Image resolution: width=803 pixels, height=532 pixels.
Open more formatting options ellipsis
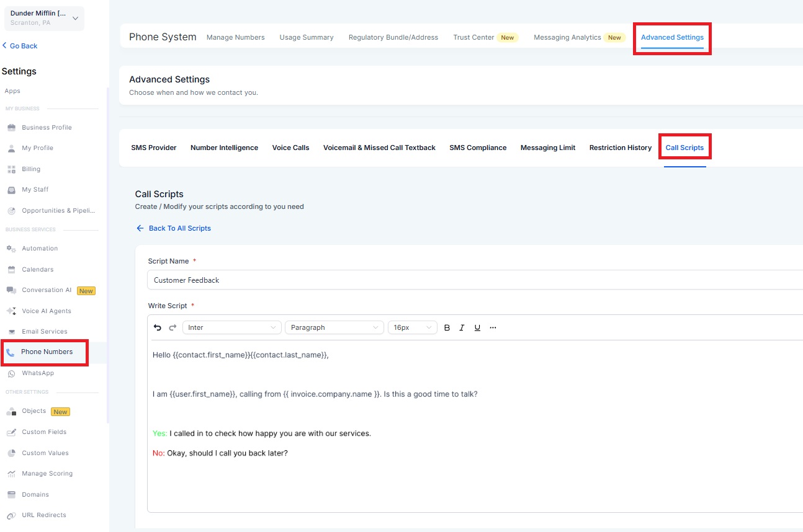493,327
